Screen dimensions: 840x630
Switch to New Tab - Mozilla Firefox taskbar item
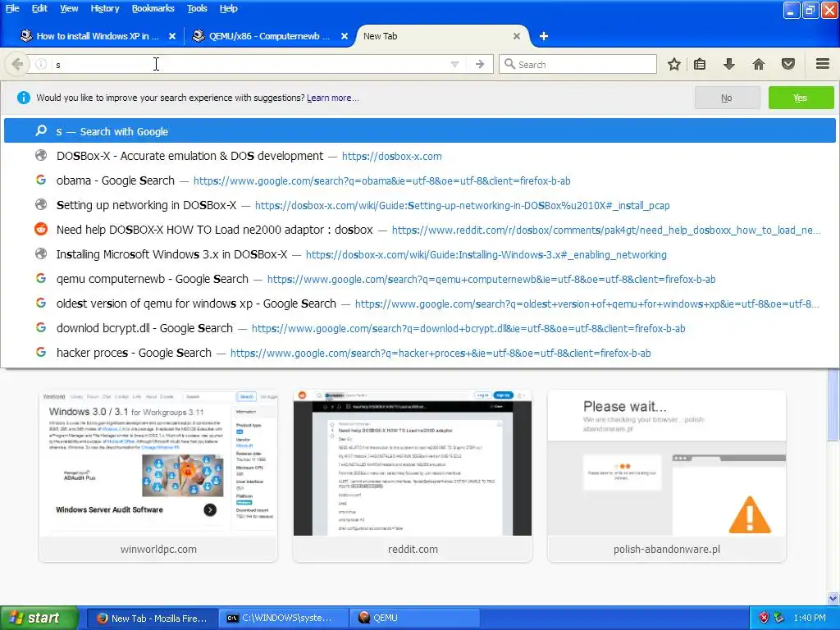152,619
